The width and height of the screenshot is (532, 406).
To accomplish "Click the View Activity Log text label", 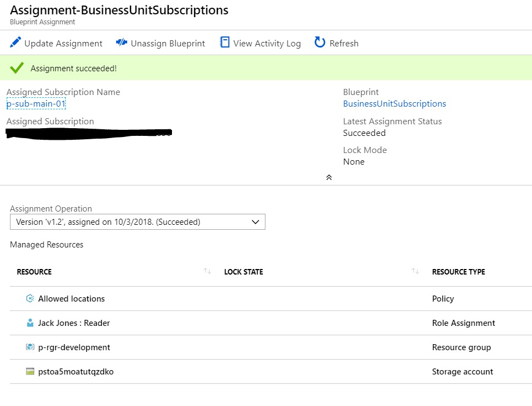I will 267,44.
